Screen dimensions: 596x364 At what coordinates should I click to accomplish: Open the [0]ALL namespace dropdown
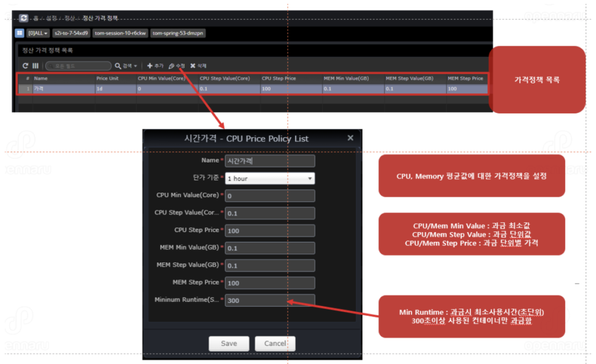click(x=37, y=32)
